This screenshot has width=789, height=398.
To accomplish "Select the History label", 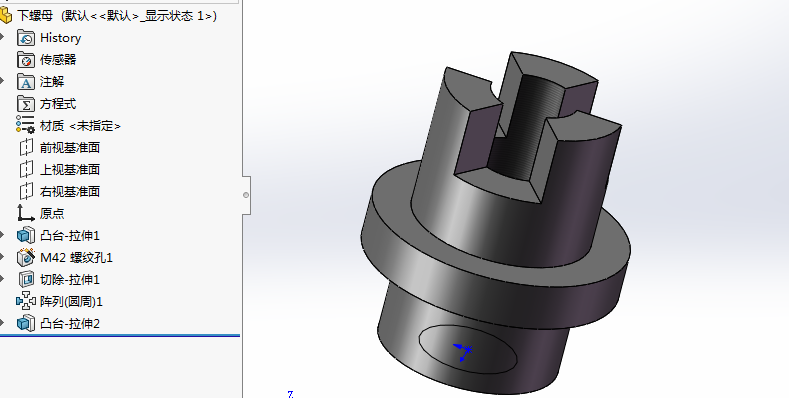I will pyautogui.click(x=60, y=38).
